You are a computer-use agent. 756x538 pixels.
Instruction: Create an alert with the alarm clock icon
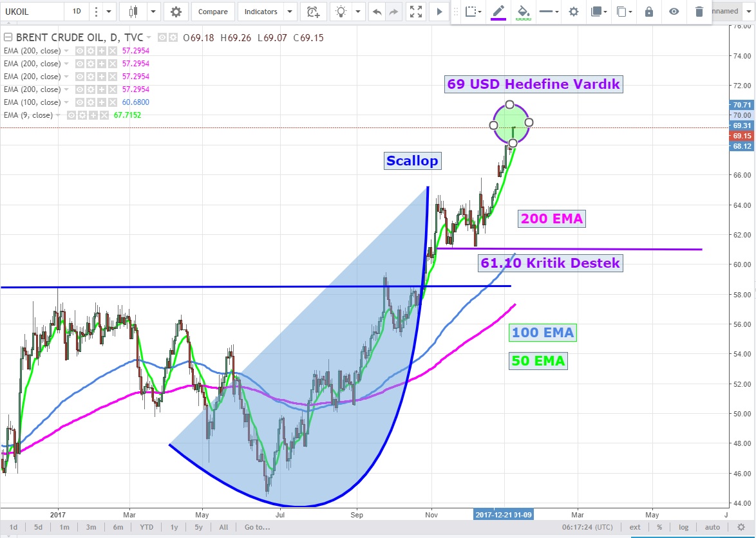313,12
